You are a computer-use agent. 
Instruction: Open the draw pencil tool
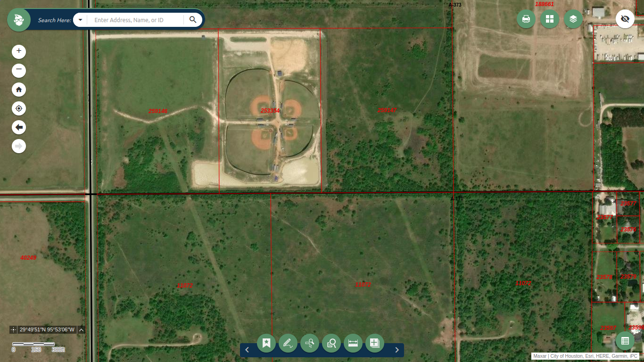288,343
